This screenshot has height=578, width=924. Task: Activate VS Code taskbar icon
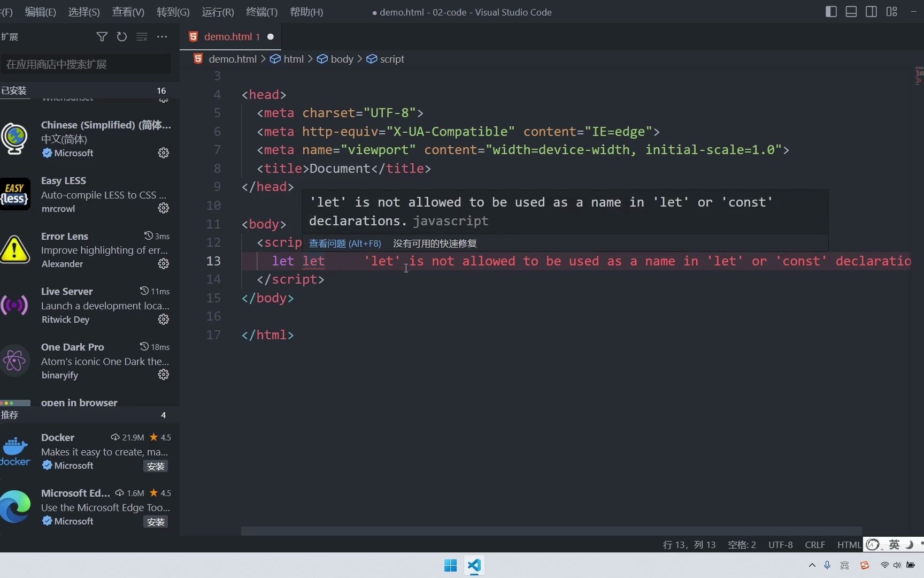pos(474,565)
